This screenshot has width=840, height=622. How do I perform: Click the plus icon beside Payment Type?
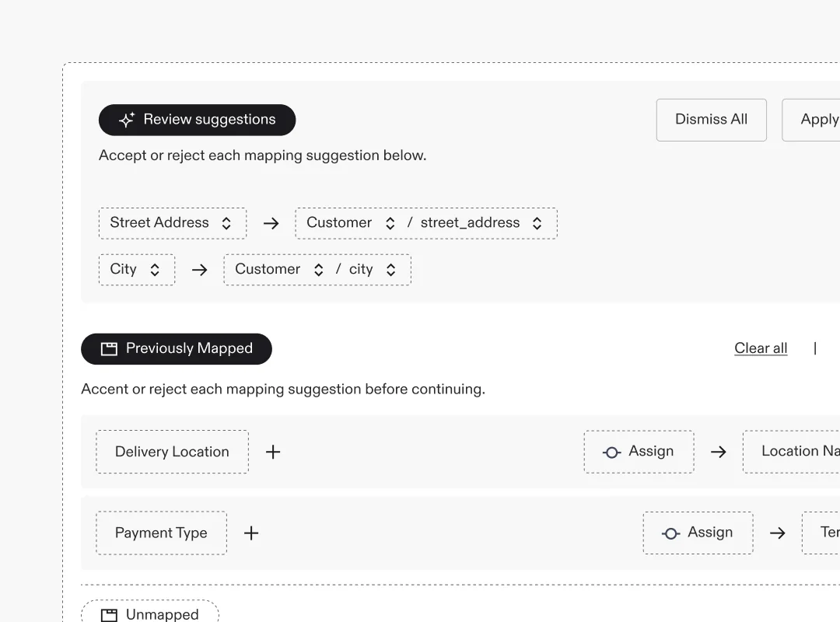250,533
